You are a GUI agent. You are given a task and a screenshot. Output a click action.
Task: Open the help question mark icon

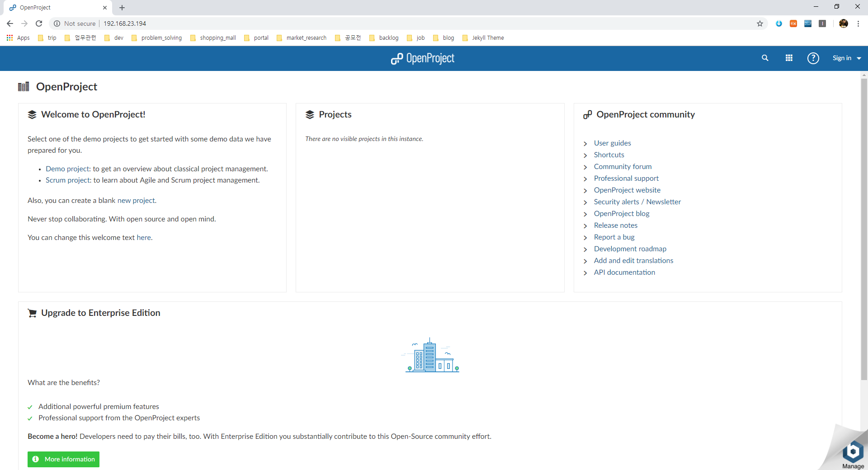point(813,58)
